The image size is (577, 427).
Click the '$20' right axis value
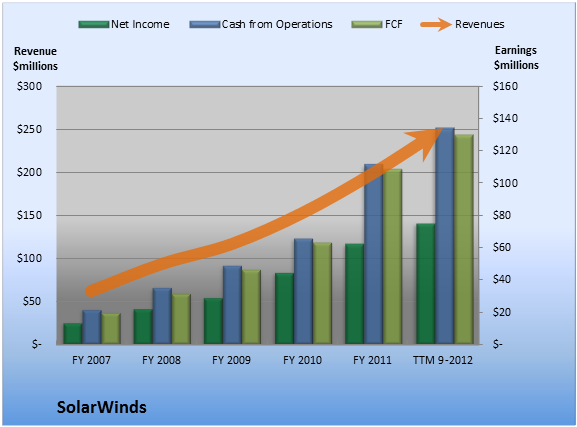502,312
